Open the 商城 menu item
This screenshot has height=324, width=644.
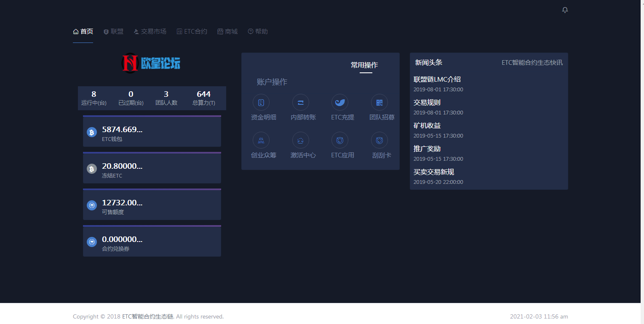pyautogui.click(x=227, y=31)
